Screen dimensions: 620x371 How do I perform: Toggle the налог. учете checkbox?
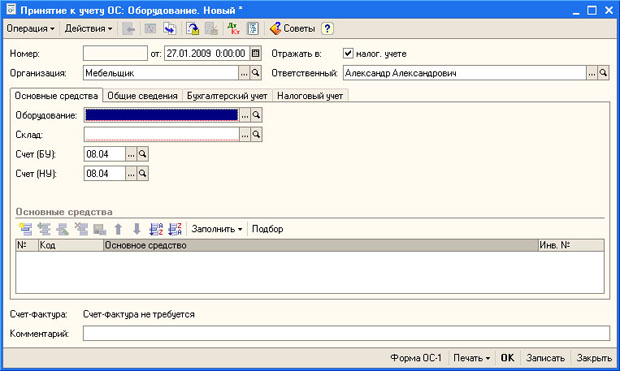[x=348, y=53]
